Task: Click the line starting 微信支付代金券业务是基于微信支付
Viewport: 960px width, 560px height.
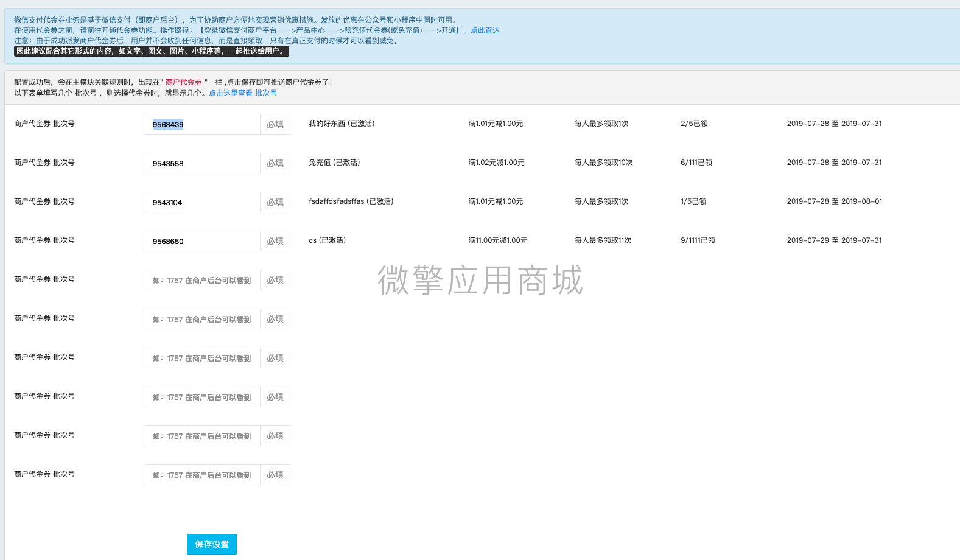Action: pos(237,20)
